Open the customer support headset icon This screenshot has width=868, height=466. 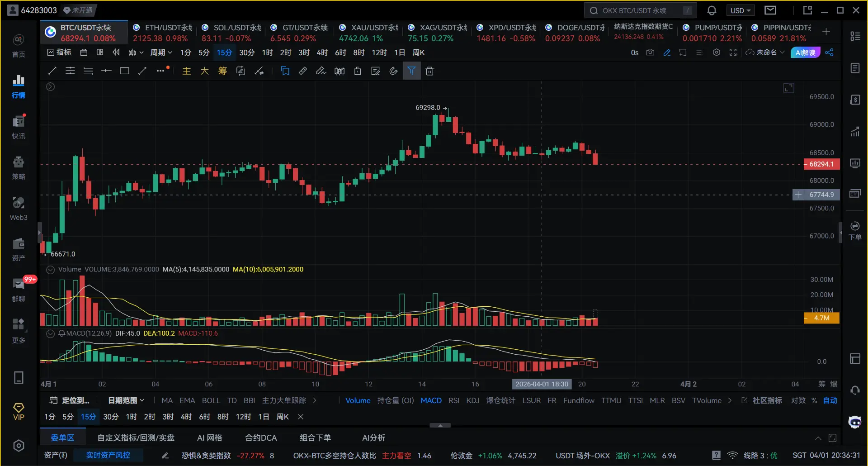click(855, 390)
